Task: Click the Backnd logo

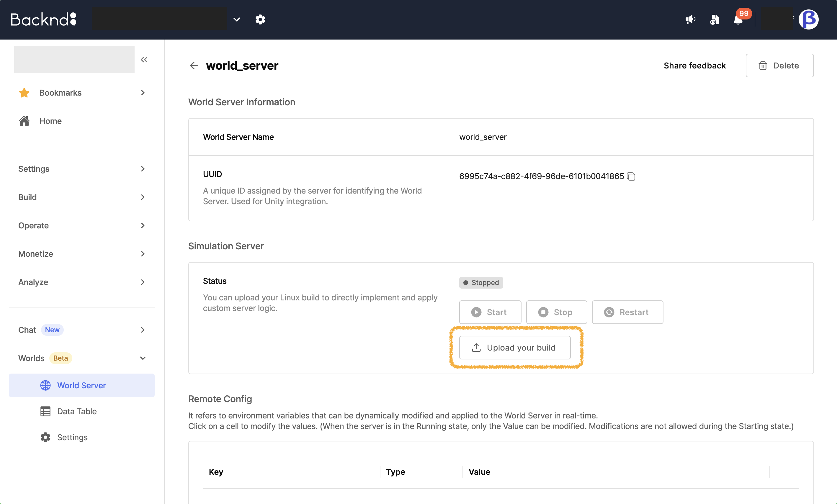Action: tap(43, 19)
